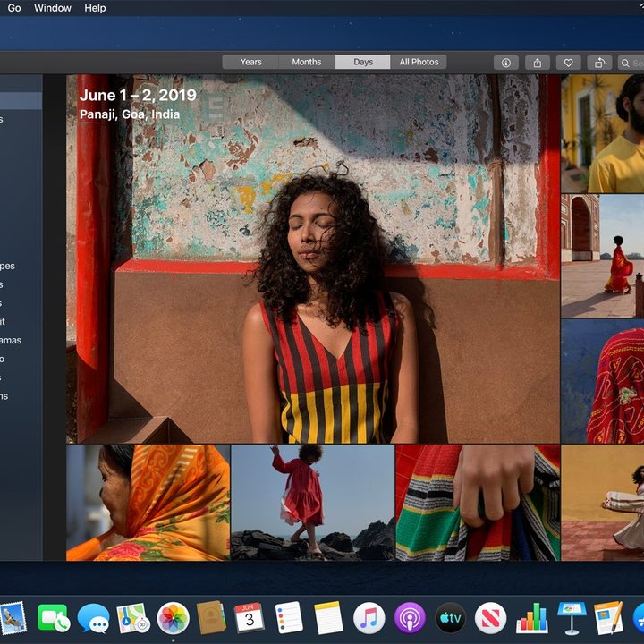Launch News from the Dock
Viewport: 644px width, 644px height.
[490, 618]
